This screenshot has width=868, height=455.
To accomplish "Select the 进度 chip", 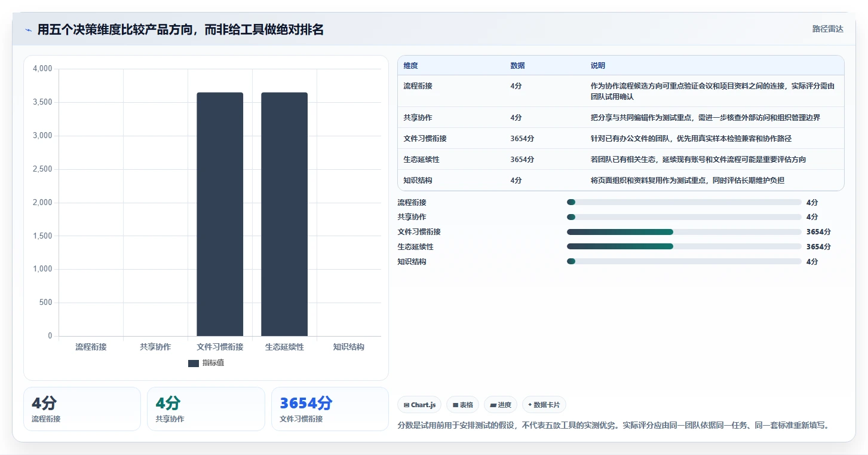I will pyautogui.click(x=501, y=405).
